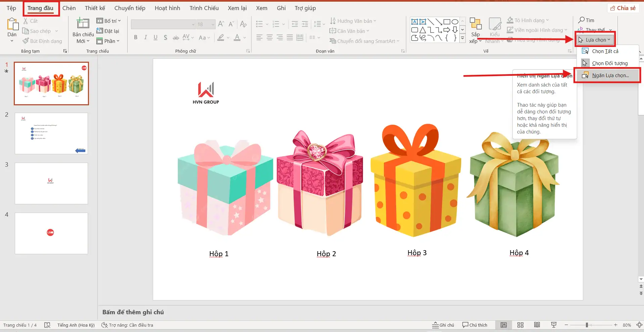Toggle Bold formatting button
This screenshot has width=644, height=332.
coord(136,38)
